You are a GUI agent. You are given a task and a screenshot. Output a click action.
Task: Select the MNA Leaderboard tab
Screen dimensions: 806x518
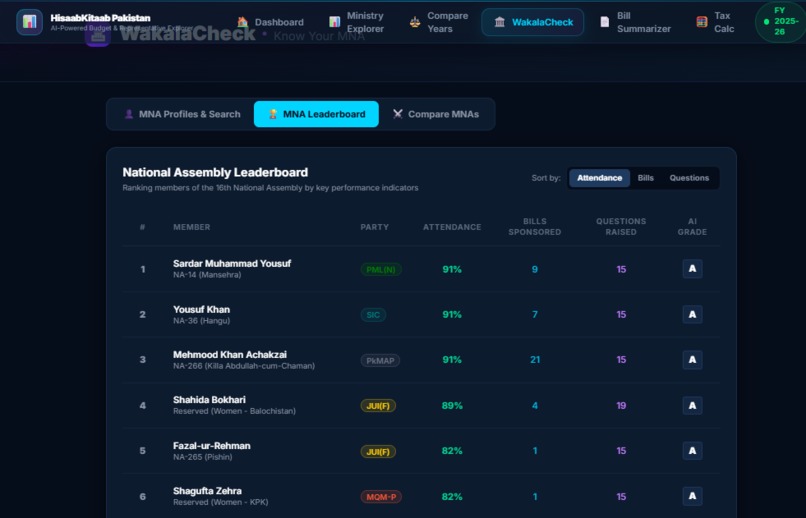tap(316, 114)
